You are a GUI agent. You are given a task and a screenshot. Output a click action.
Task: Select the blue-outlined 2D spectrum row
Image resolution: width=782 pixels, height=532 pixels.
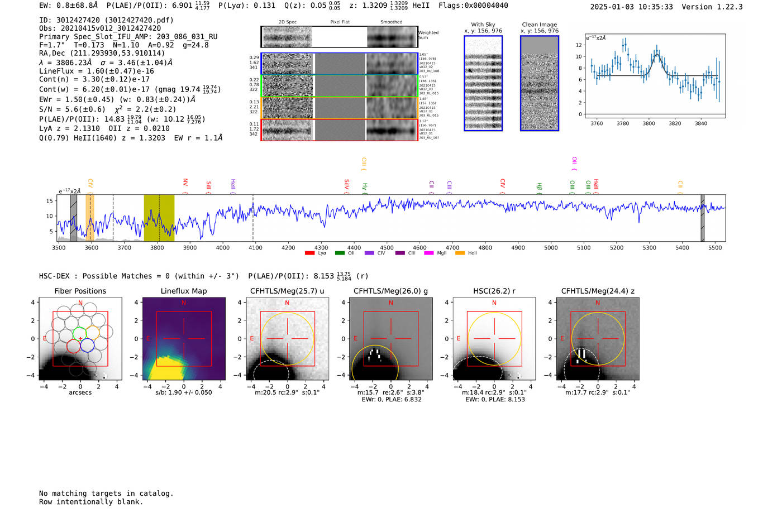pos(339,64)
